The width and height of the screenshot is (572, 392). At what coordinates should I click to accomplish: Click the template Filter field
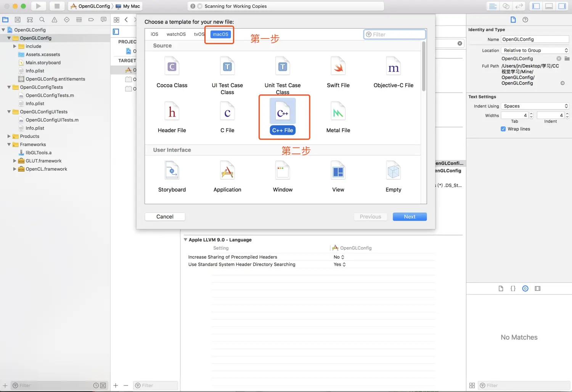(395, 34)
